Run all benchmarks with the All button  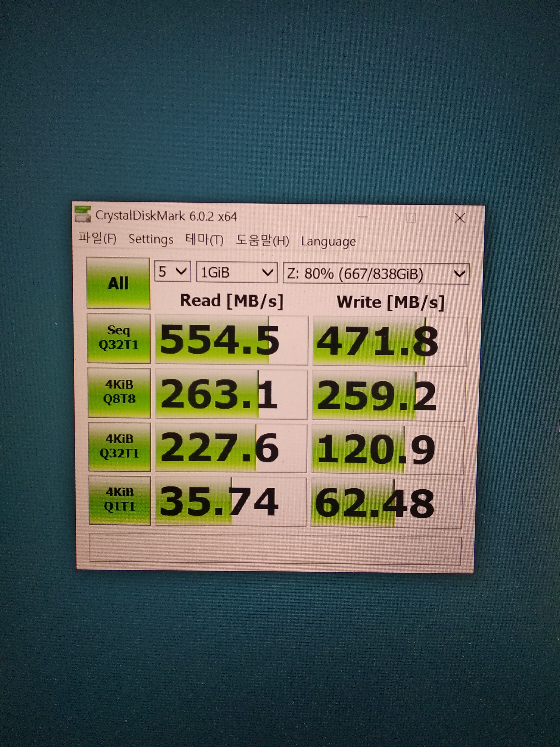(x=118, y=283)
